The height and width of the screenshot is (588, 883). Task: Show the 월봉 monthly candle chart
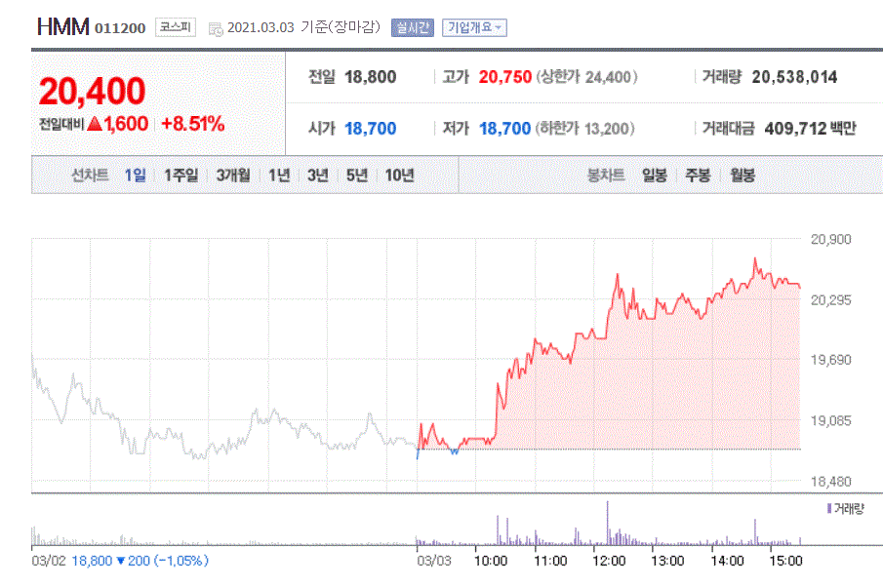coord(743,176)
